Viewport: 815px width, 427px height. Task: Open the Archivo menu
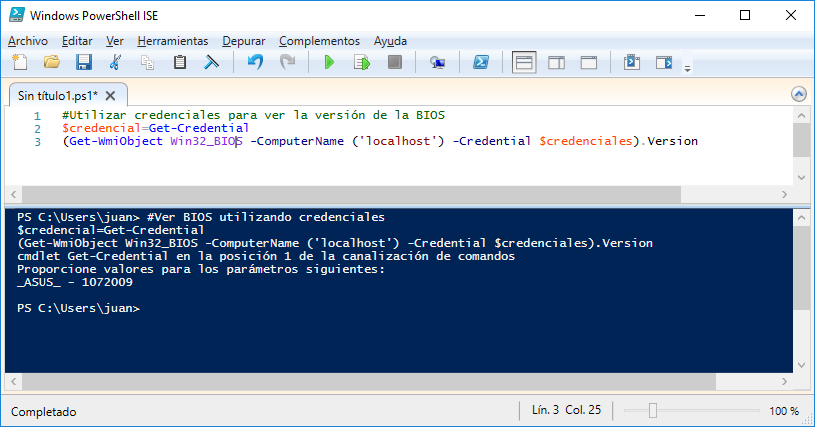tap(28, 41)
